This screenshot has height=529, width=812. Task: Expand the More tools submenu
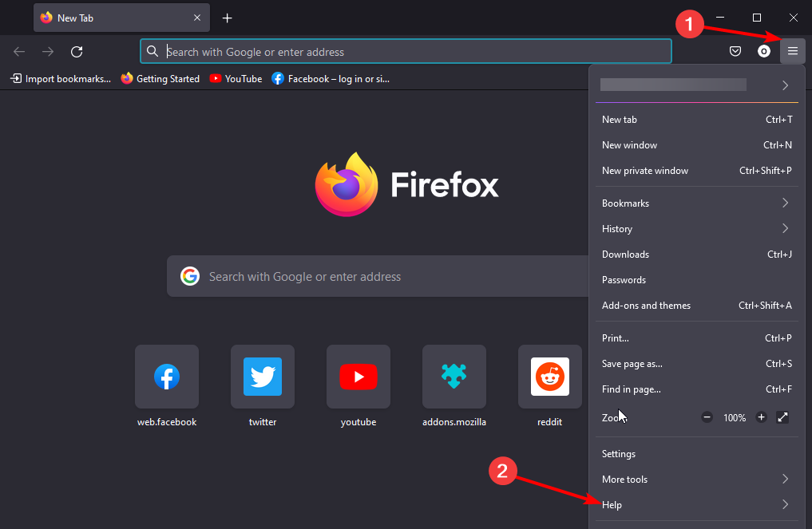(696, 480)
